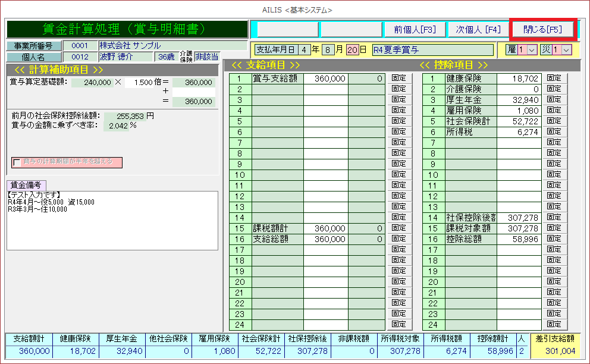Click the 1.500 multiplier input field
The height and width of the screenshot is (364, 590).
click(x=143, y=82)
